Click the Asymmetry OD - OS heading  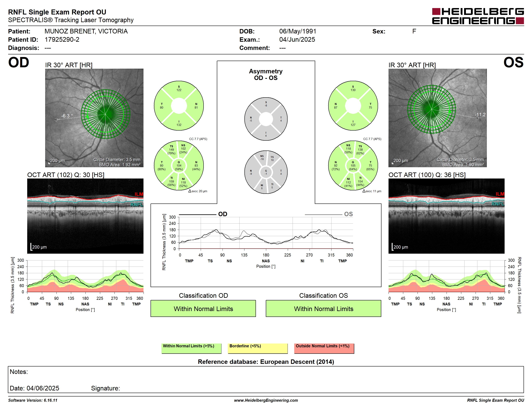click(x=266, y=75)
